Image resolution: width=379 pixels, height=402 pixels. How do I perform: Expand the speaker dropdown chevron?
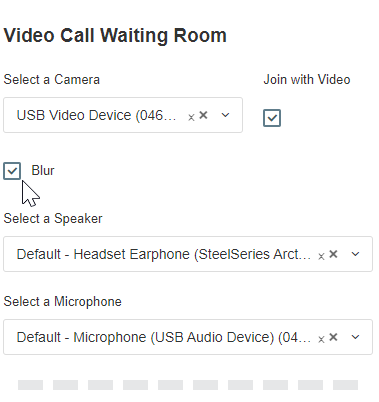point(355,254)
